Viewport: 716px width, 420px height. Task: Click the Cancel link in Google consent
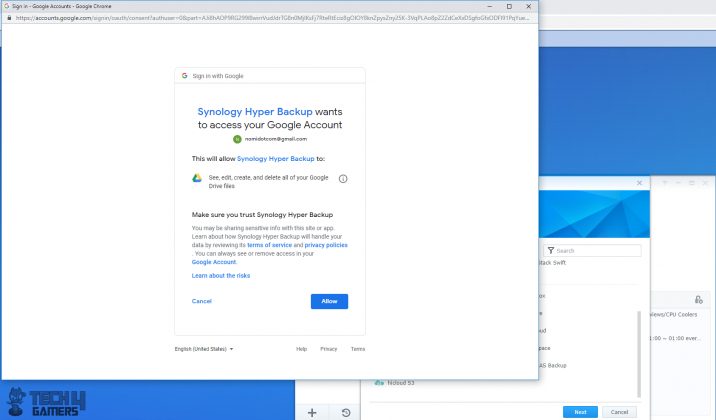[x=201, y=301]
